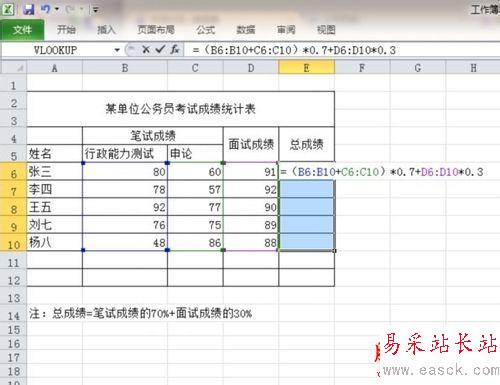Switch to the 视图 (View) tab
The image size is (500, 385).
coord(326,30)
